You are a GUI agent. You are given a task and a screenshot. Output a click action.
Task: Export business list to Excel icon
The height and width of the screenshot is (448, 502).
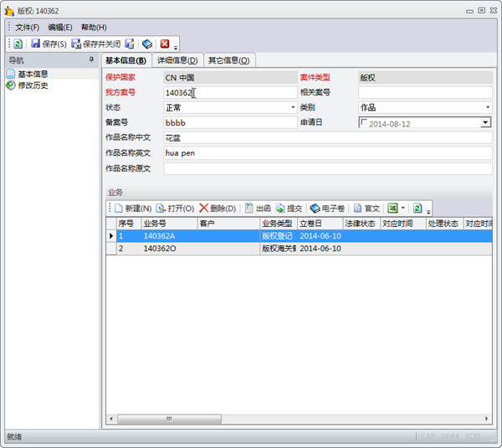tap(392, 209)
